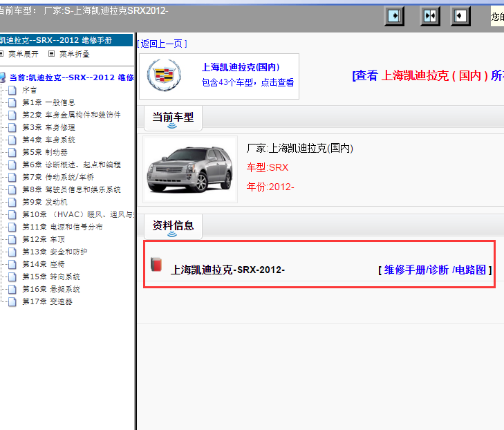Image resolution: width=504 pixels, height=430 pixels.
Task: Click the page icon next to 第1章 一般信息
Action: pyautogui.click(x=12, y=102)
